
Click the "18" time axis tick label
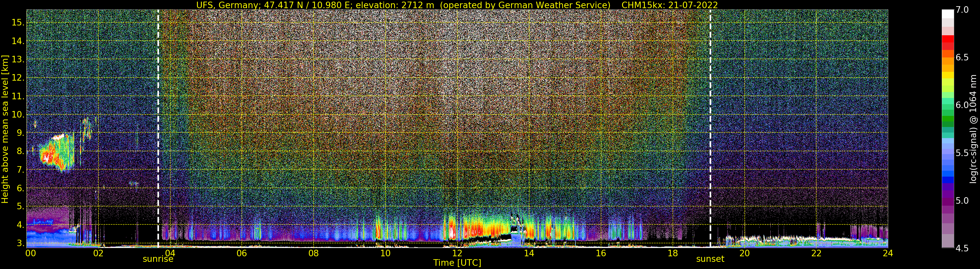click(673, 253)
